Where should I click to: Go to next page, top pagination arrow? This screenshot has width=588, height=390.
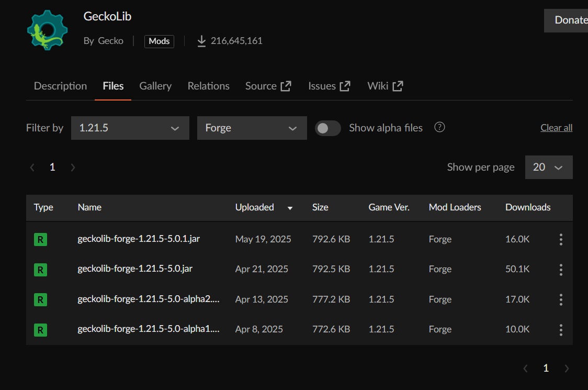pyautogui.click(x=73, y=168)
